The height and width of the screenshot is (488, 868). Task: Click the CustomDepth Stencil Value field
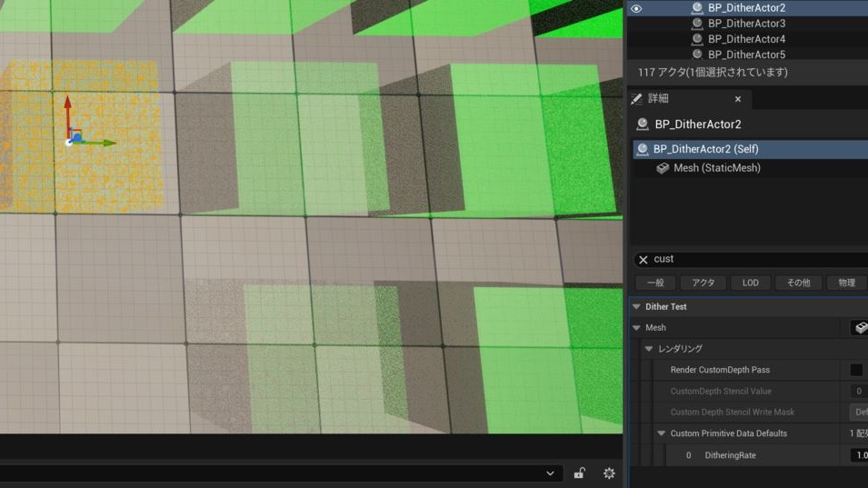coord(859,391)
